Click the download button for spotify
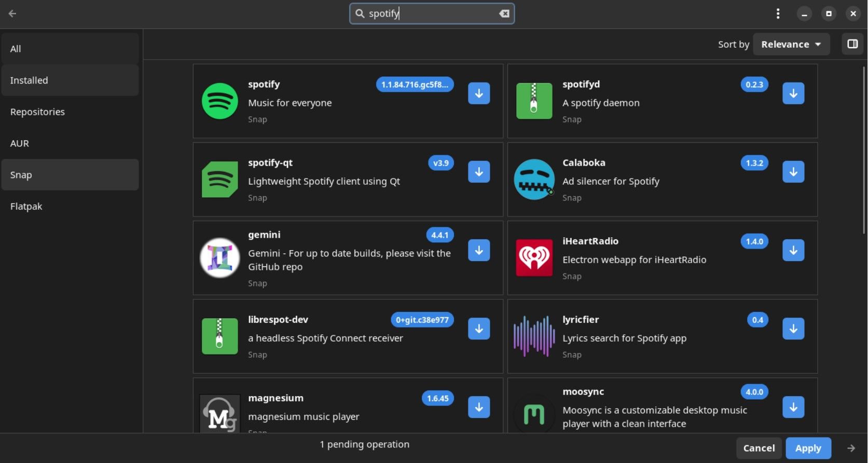This screenshot has height=463, width=868. [479, 93]
